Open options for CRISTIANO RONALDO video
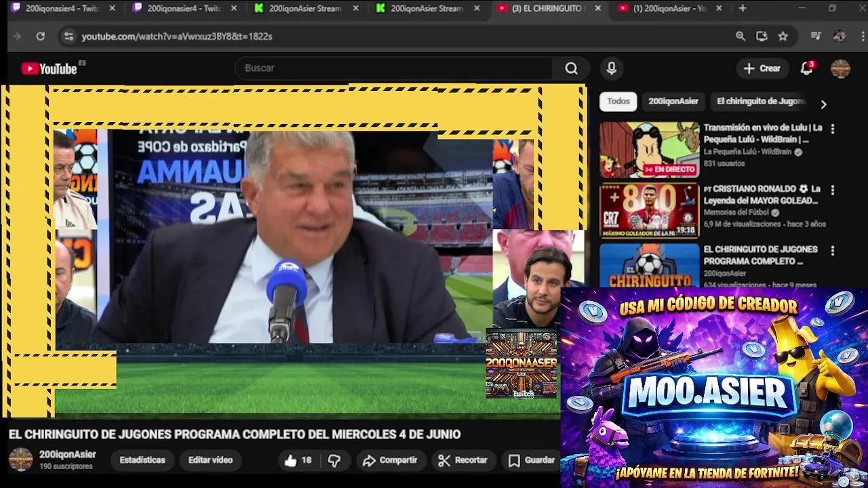Image resolution: width=868 pixels, height=488 pixels. (833, 190)
